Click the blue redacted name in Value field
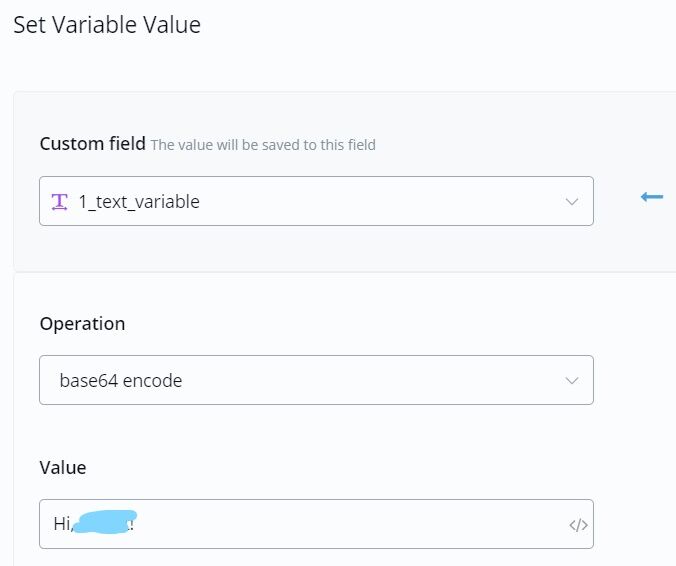Screen dimensions: 676x566 click(102, 522)
